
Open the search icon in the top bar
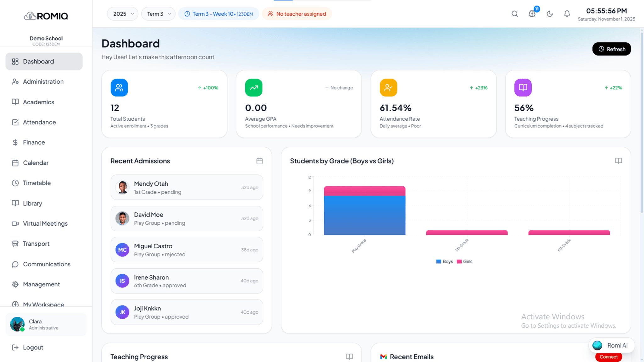(x=514, y=14)
